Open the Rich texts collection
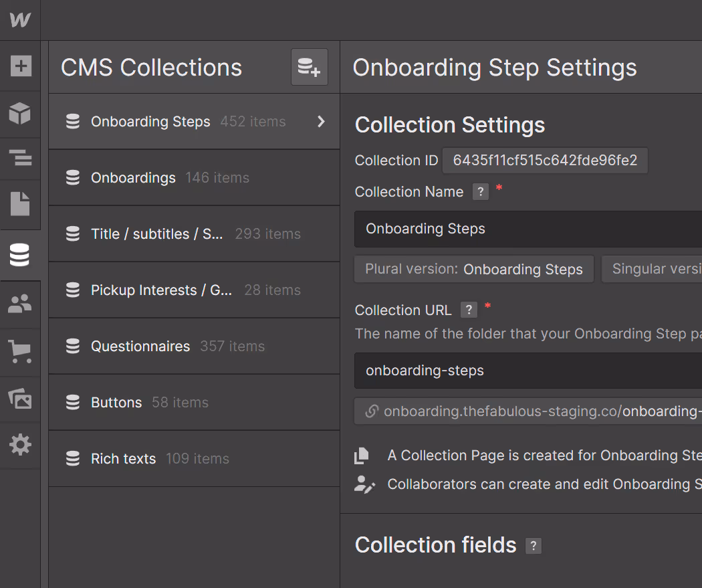The width and height of the screenshot is (702, 588). tap(194, 459)
